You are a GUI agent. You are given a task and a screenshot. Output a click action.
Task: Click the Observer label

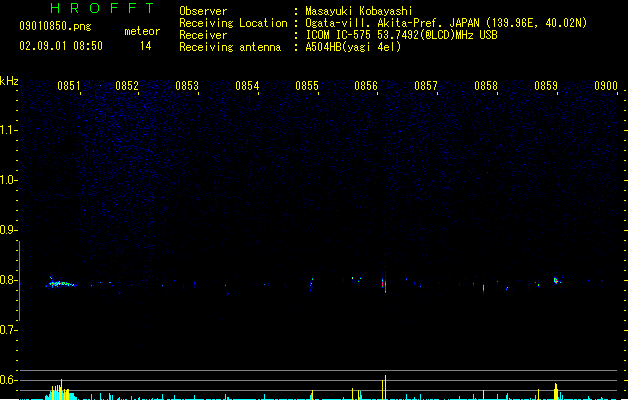(203, 11)
